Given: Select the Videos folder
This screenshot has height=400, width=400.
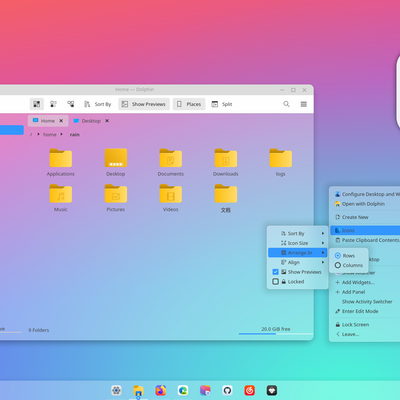Looking at the screenshot, I should click(x=171, y=198).
